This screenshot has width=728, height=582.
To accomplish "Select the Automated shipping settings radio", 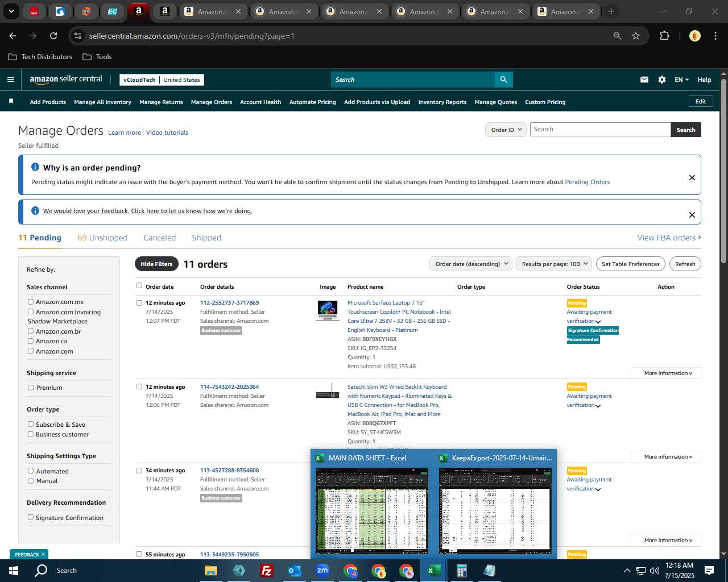I will point(31,471).
